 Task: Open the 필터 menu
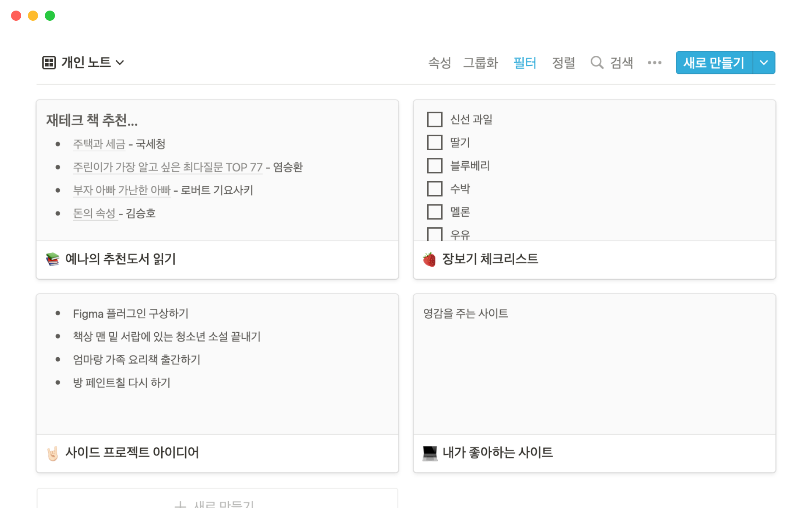click(x=524, y=63)
